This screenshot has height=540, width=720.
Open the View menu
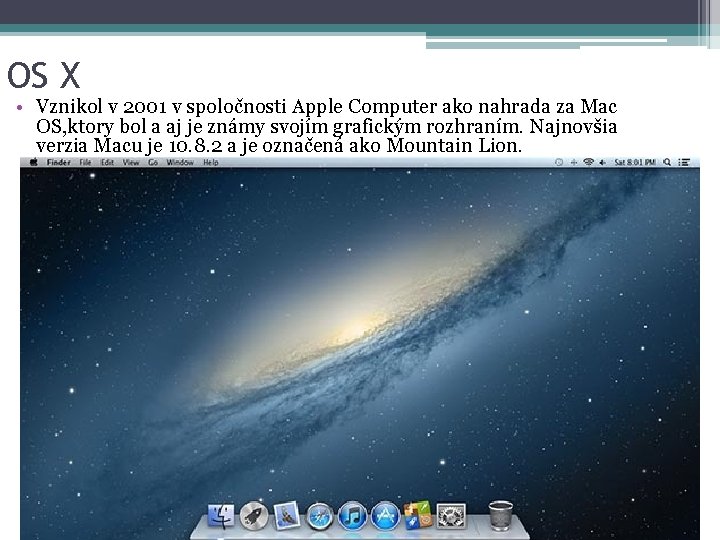tap(131, 162)
